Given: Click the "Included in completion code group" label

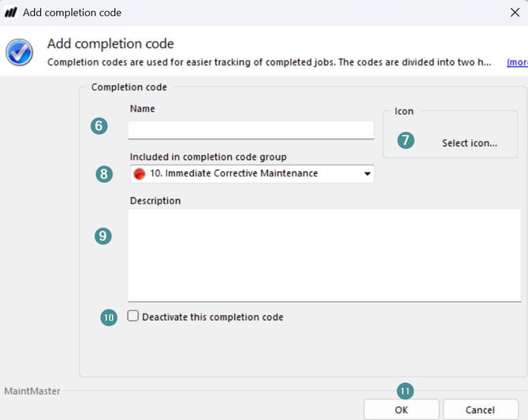Looking at the screenshot, I should click(x=208, y=157).
